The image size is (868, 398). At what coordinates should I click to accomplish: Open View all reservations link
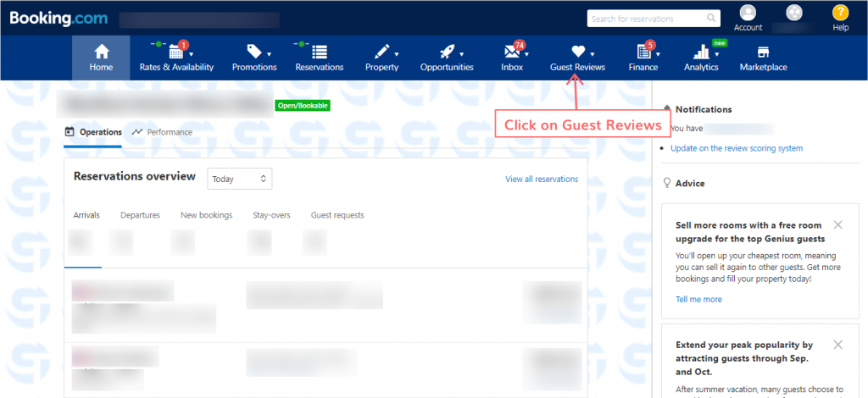(542, 180)
